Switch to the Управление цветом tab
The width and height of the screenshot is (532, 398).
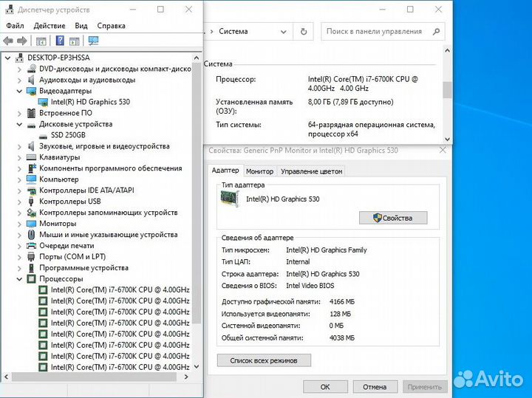pyautogui.click(x=311, y=171)
